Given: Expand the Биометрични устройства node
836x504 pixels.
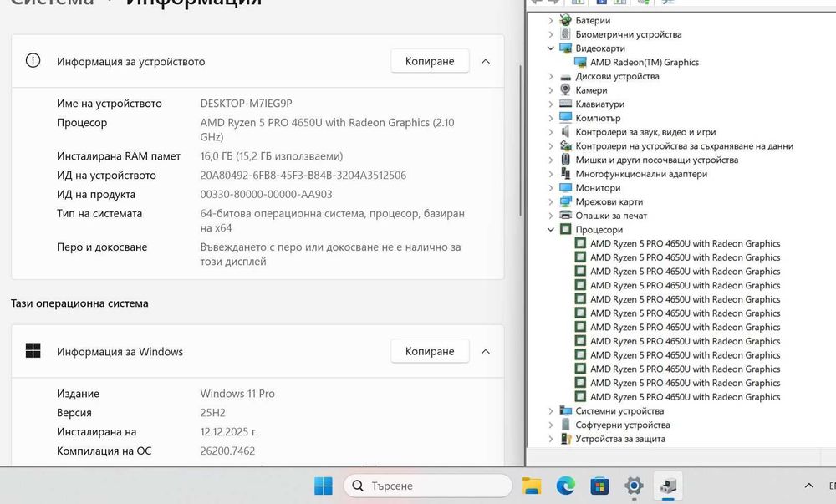Looking at the screenshot, I should (x=551, y=34).
